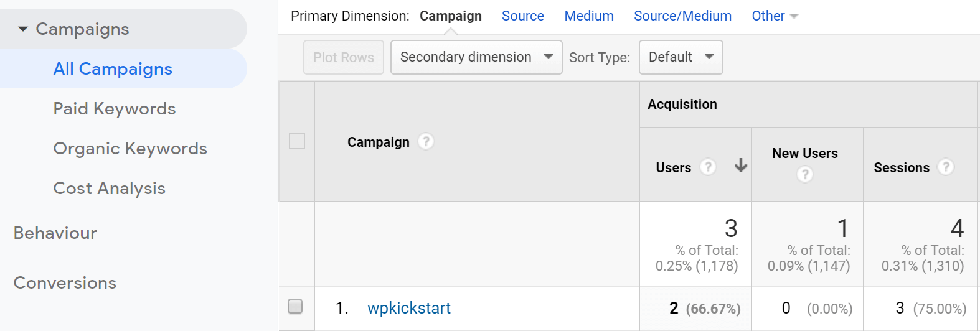Open the wpkickstart campaign link
Viewport: 980px width, 331px height.
pyautogui.click(x=409, y=308)
